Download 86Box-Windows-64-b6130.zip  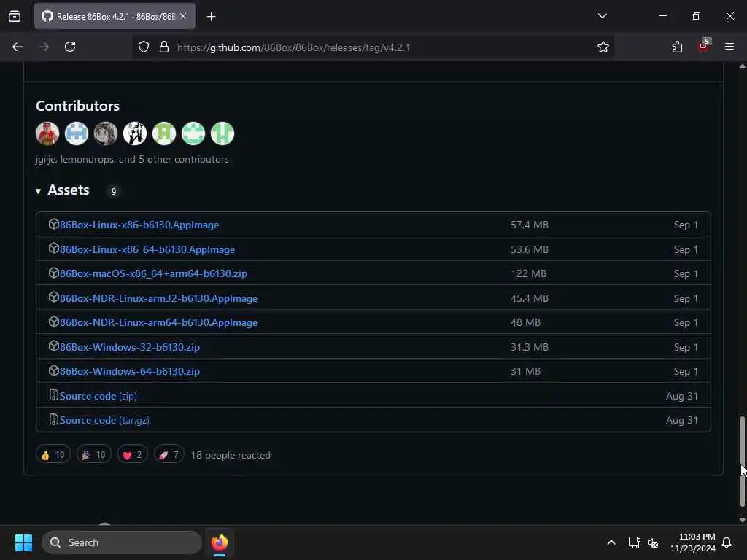coord(130,371)
